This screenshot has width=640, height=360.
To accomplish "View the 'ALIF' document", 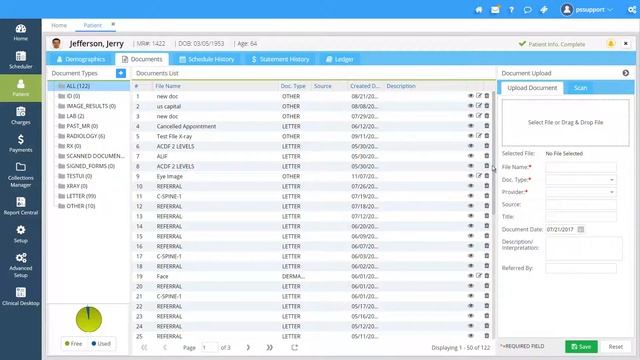I will click(x=471, y=156).
